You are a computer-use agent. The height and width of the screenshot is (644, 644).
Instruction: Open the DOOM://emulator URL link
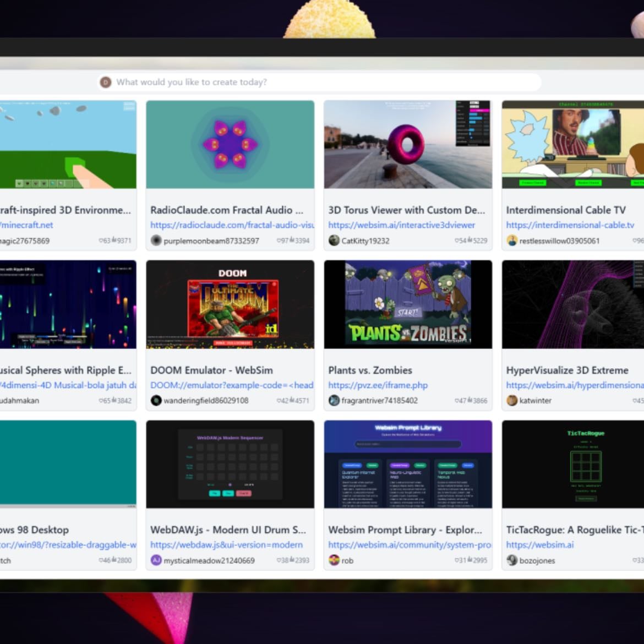pos(232,385)
